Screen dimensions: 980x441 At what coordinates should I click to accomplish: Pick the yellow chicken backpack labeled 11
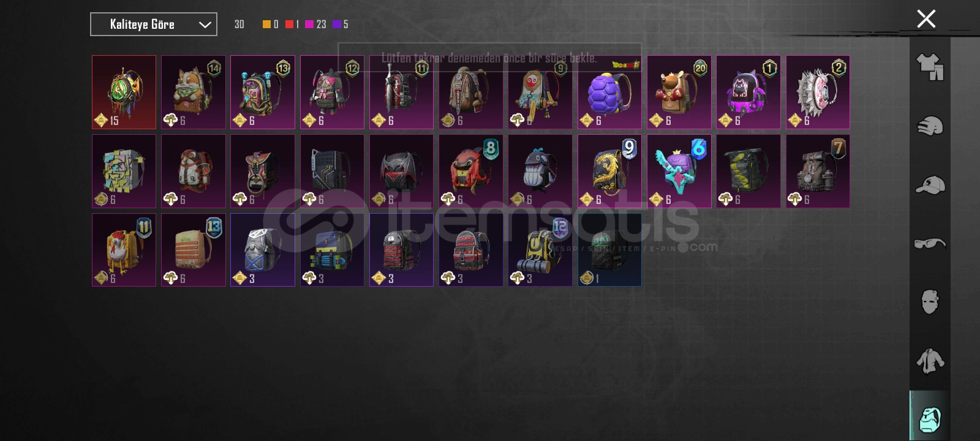(124, 250)
